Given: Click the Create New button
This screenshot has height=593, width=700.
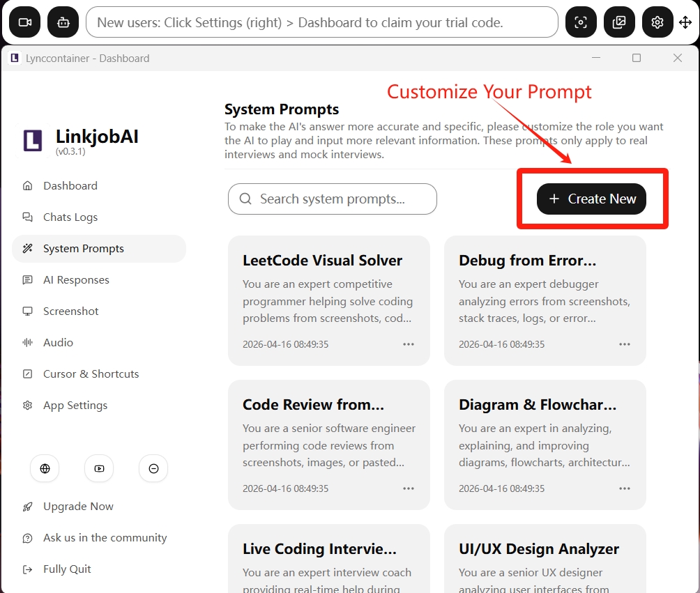Looking at the screenshot, I should (591, 199).
